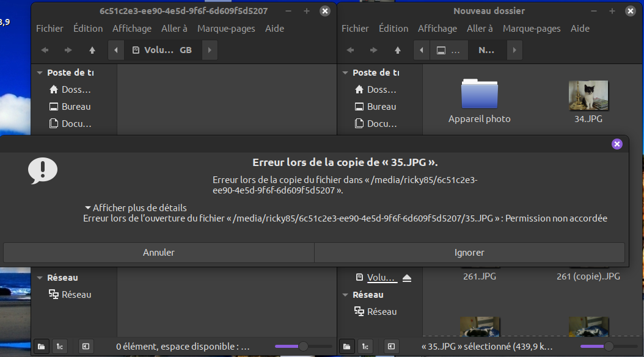Collapse 'Poste de travail' section in left window
The height and width of the screenshot is (357, 644).
click(40, 73)
